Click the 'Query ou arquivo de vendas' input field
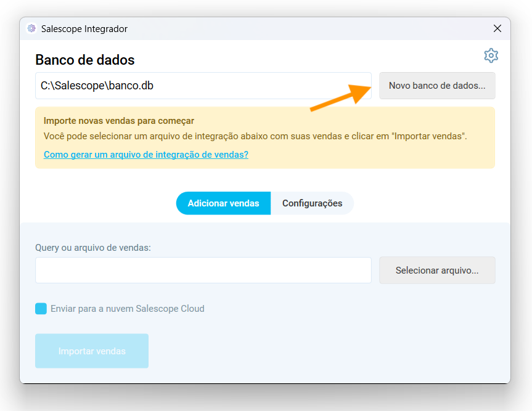Image resolution: width=532 pixels, height=411 pixels. pyautogui.click(x=203, y=271)
